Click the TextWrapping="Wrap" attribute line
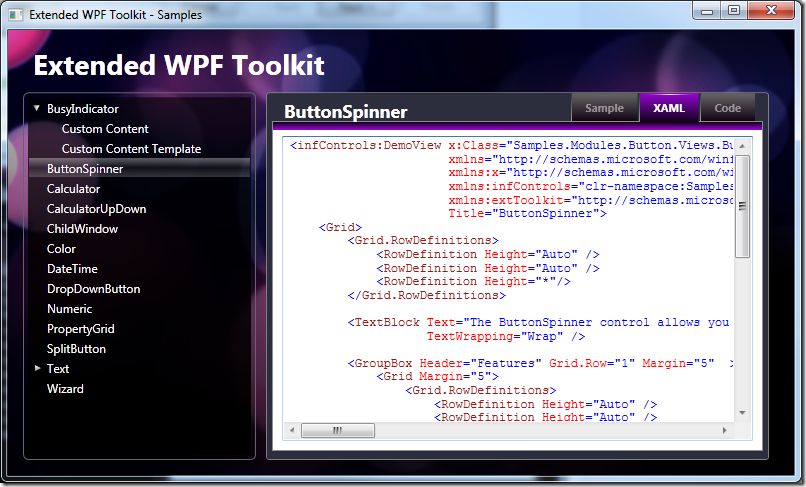This screenshot has height=487, width=806. (x=506, y=336)
